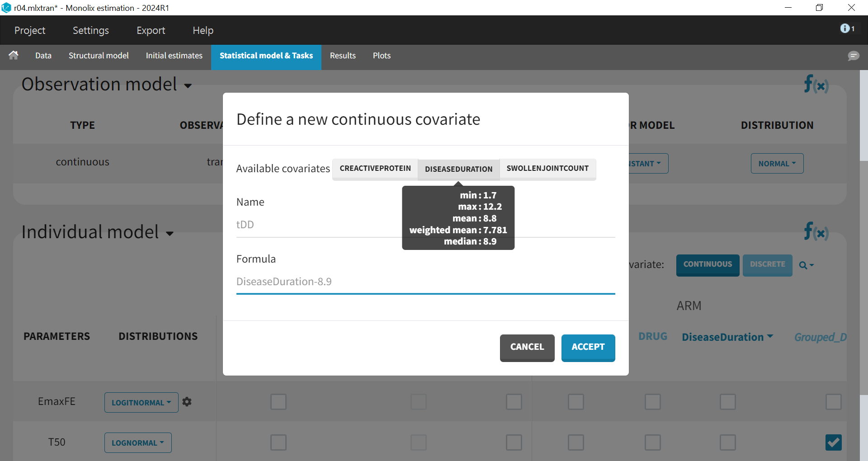Open EmaxFE distribution settings gear

click(187, 402)
